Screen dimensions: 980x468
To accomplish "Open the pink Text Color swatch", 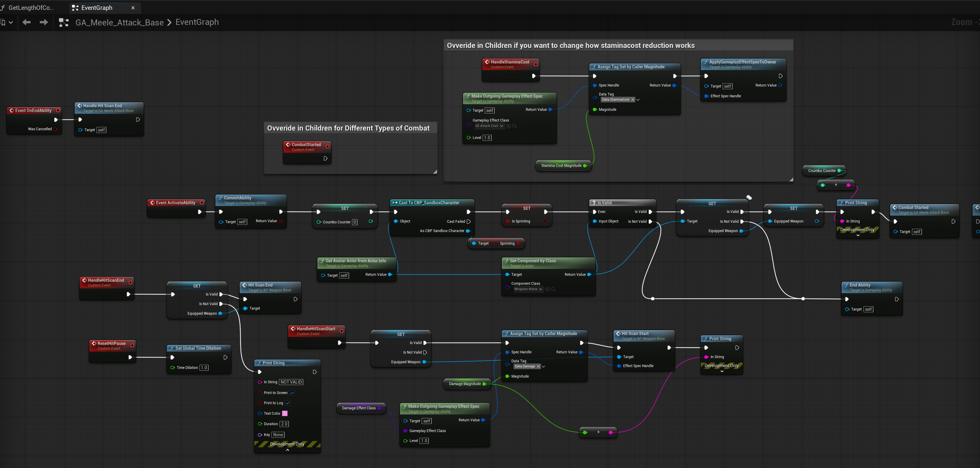I will tap(285, 413).
